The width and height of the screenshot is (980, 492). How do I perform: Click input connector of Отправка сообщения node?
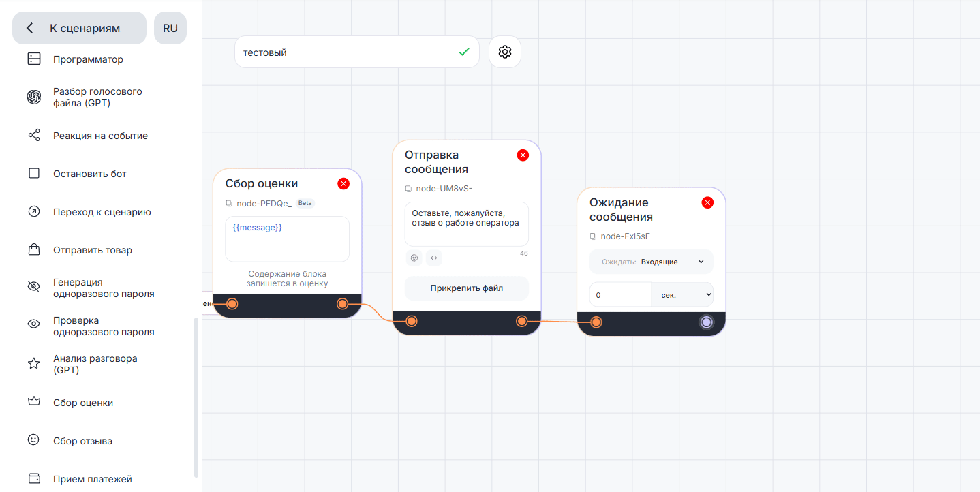point(412,321)
